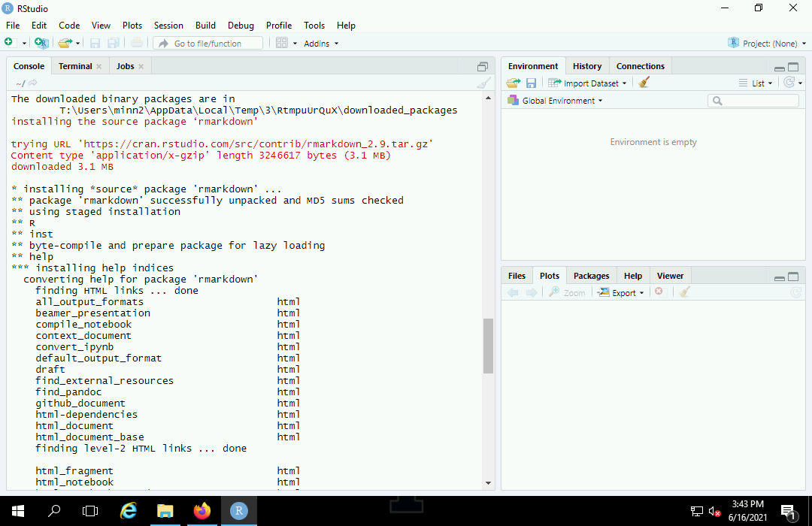Close the Jobs tab

pos(141,66)
